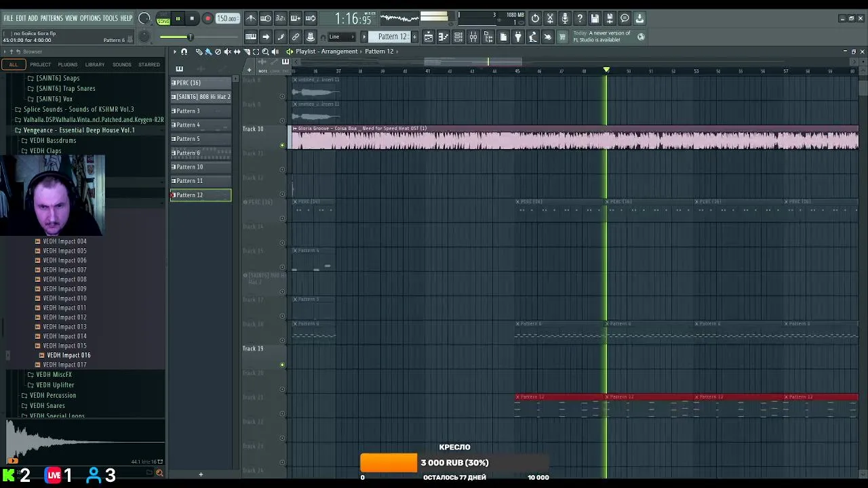Click the red record button
868x488 pixels.
click(x=208, y=18)
